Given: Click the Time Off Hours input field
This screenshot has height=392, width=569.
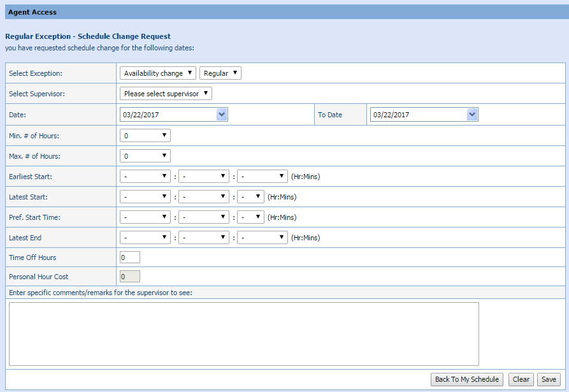Looking at the screenshot, I should (130, 258).
